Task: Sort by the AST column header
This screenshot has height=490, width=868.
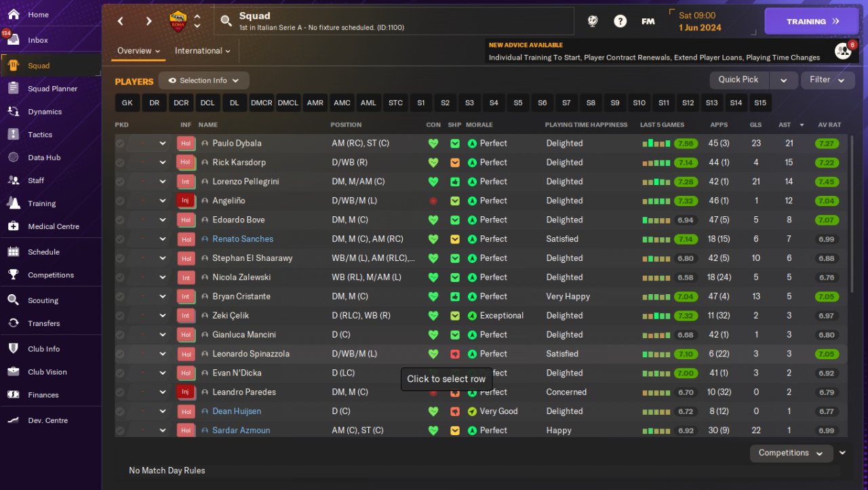Action: [x=785, y=125]
